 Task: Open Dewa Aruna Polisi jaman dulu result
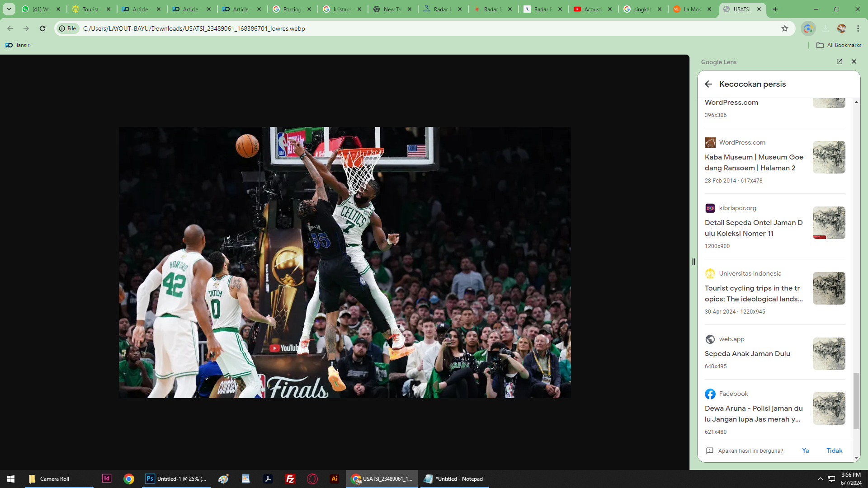tap(754, 414)
